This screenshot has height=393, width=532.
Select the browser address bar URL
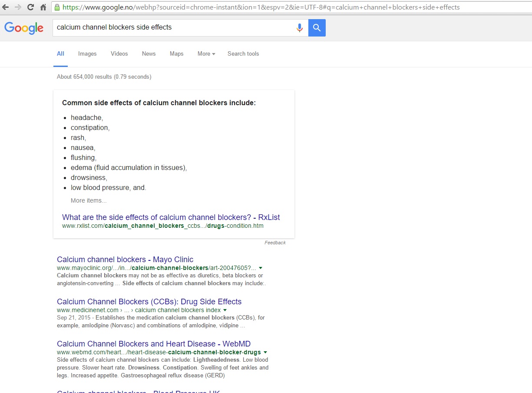(x=261, y=7)
